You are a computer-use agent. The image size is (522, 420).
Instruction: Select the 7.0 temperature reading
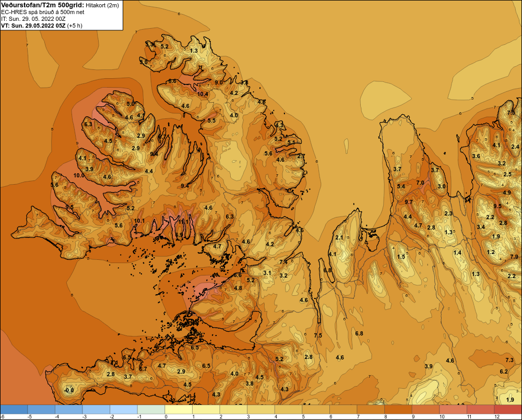pos(420,183)
